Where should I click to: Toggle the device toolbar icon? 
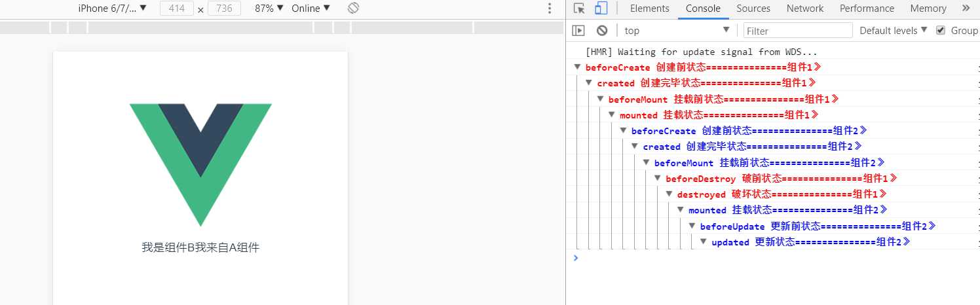click(601, 9)
